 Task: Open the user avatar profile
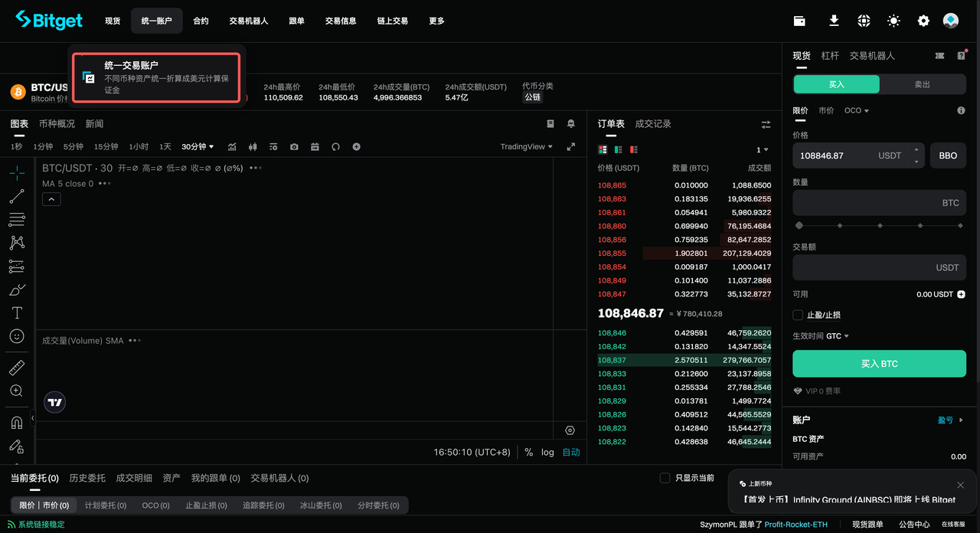coord(951,21)
